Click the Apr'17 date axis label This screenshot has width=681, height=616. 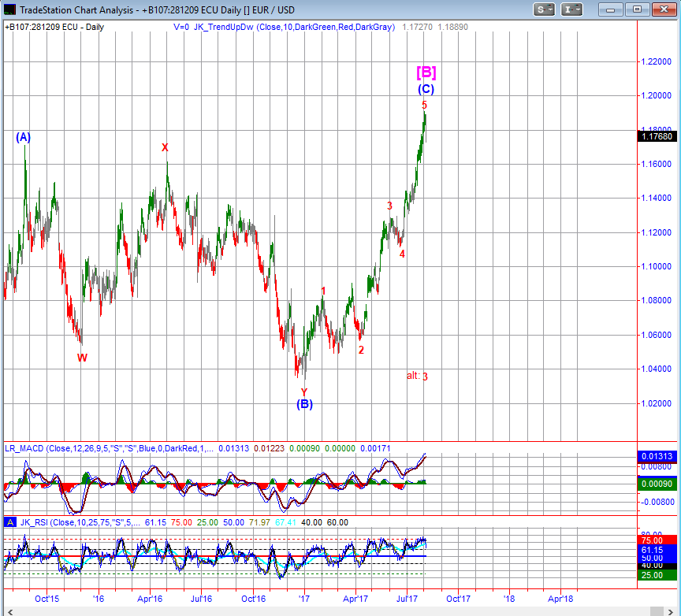point(355,599)
